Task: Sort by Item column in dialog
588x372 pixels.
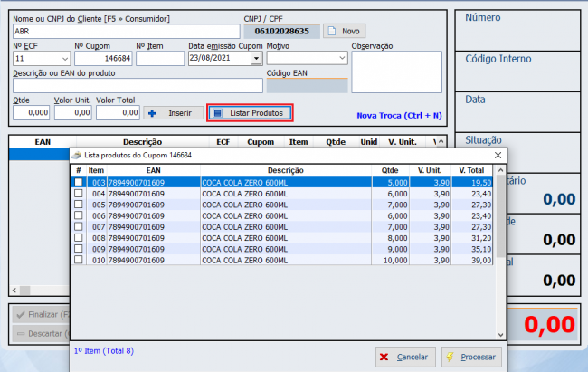Action: pyautogui.click(x=97, y=170)
